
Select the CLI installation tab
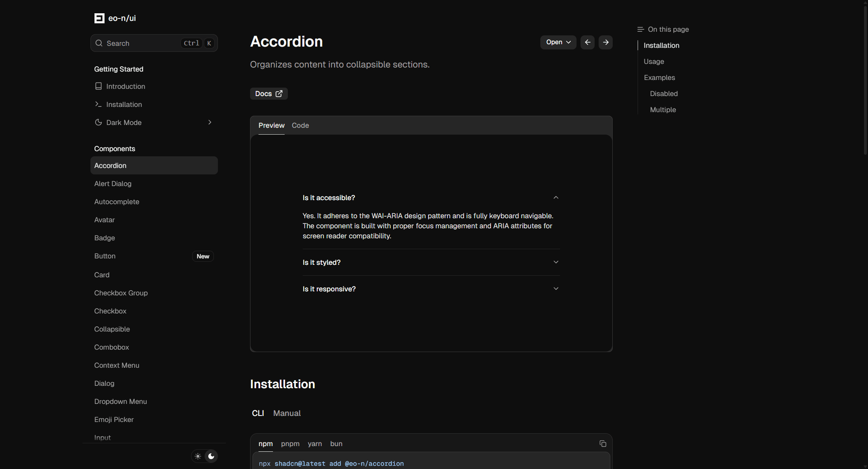point(258,413)
